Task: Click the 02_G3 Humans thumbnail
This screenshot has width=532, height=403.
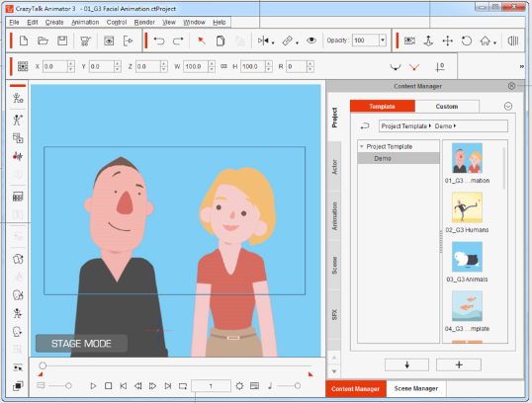Action: pos(467,207)
